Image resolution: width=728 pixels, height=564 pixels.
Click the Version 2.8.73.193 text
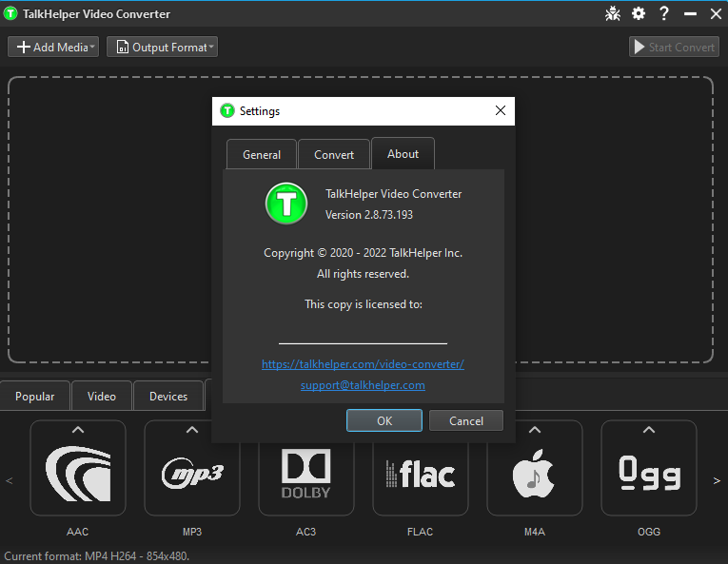(369, 214)
